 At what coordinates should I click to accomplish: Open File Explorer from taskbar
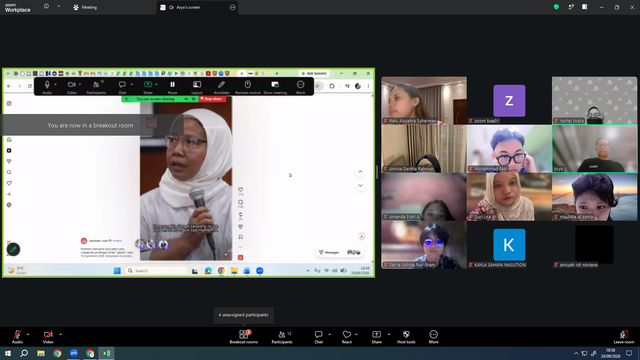click(x=41, y=353)
